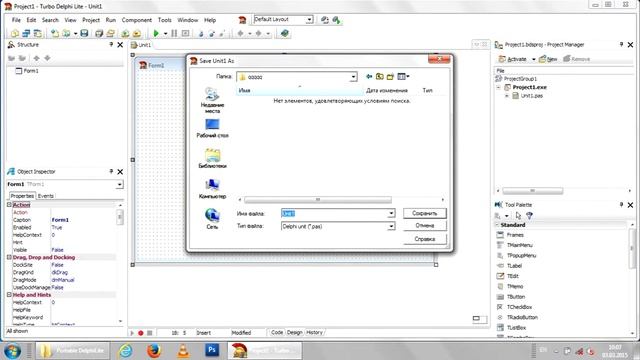The height and width of the screenshot is (360, 640).
Task: Select TRadioButton in the Tool Palette
Action: [x=522, y=317]
